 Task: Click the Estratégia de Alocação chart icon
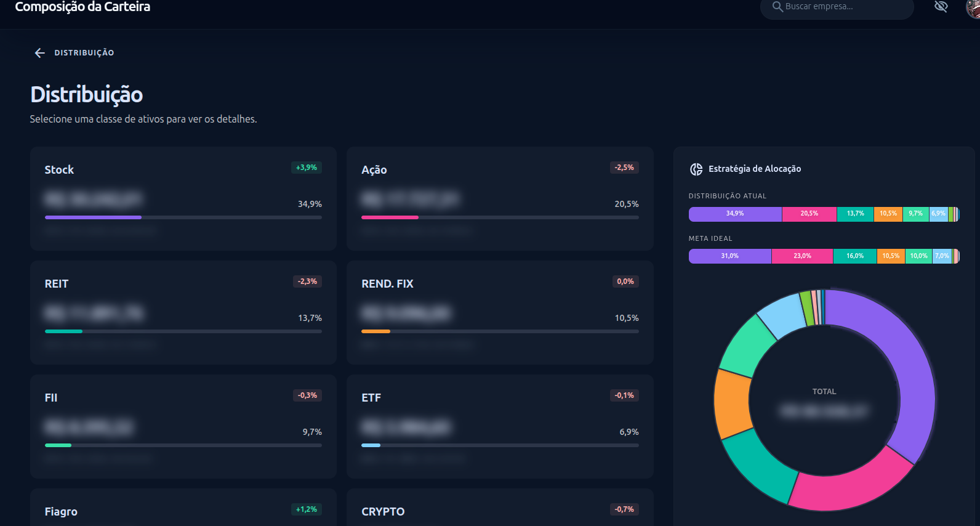tap(696, 169)
